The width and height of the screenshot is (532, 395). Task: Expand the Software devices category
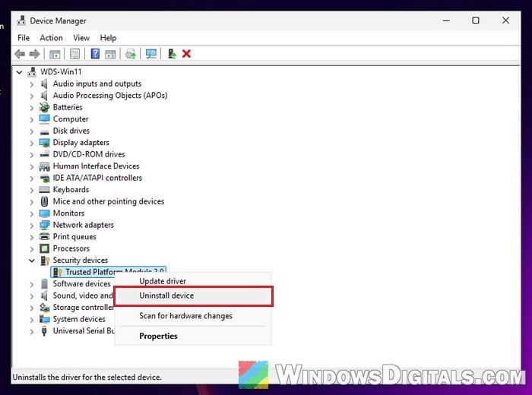pos(32,284)
